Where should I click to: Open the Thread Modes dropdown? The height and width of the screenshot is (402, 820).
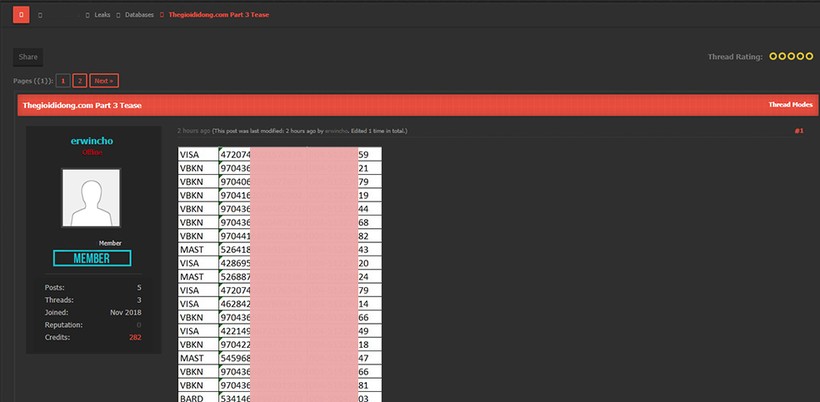[790, 104]
